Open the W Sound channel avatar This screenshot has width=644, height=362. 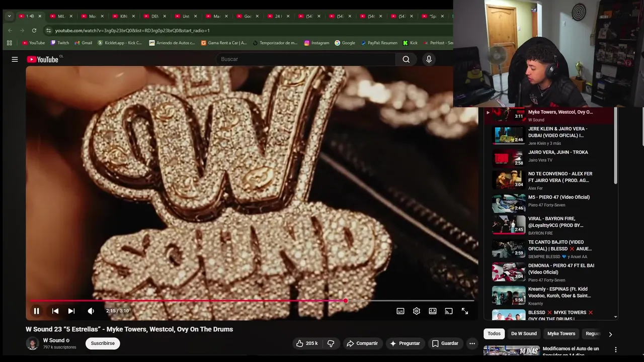pyautogui.click(x=32, y=343)
